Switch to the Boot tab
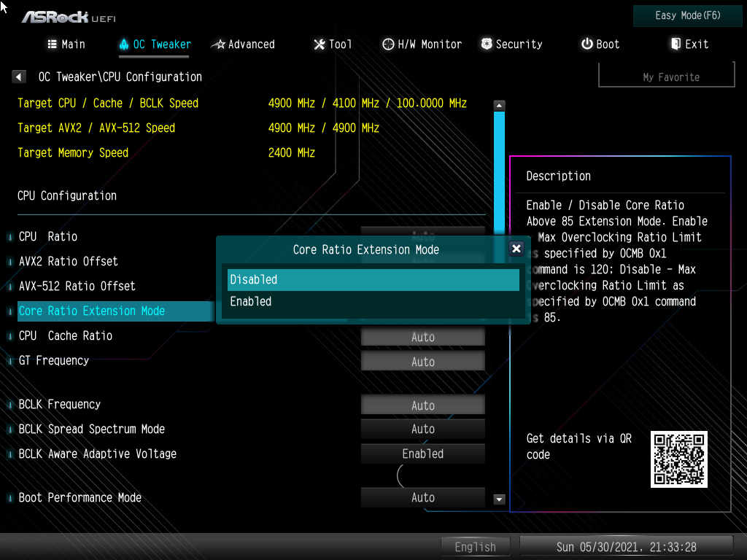This screenshot has height=560, width=747. coord(600,44)
